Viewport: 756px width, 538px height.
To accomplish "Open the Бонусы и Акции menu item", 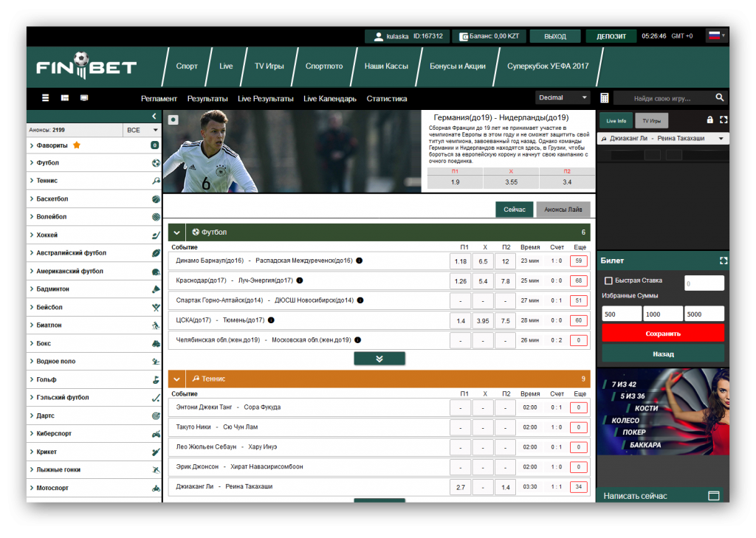I will tap(458, 66).
